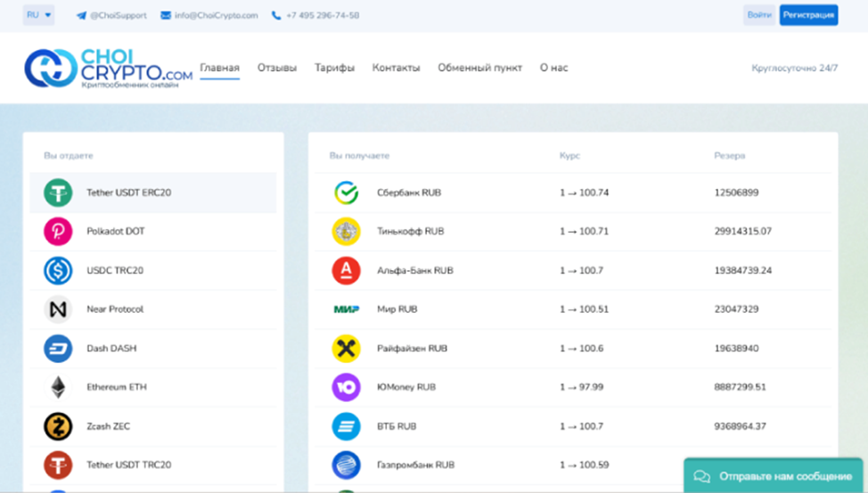This screenshot has height=493, width=868.
Task: Select the Tether USDT ERC20 coin icon
Action: [x=58, y=193]
